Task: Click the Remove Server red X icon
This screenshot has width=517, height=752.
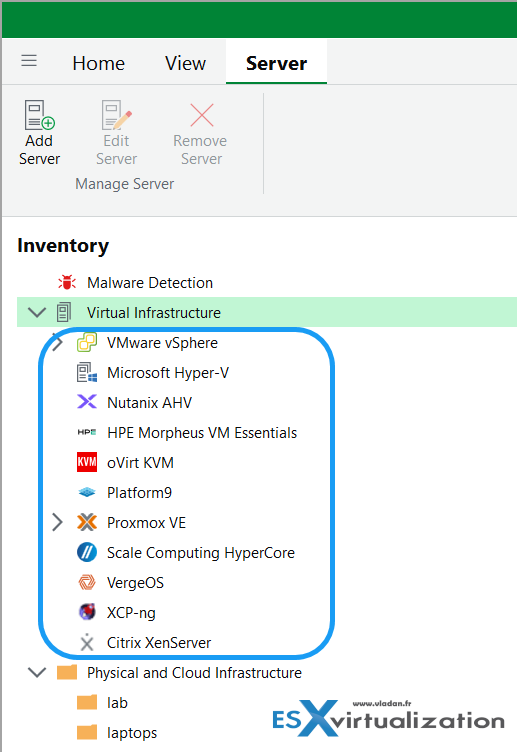Action: coord(201,115)
